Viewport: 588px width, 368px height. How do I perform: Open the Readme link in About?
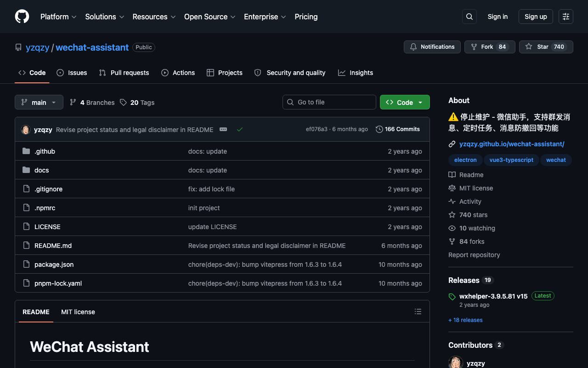(x=466, y=175)
